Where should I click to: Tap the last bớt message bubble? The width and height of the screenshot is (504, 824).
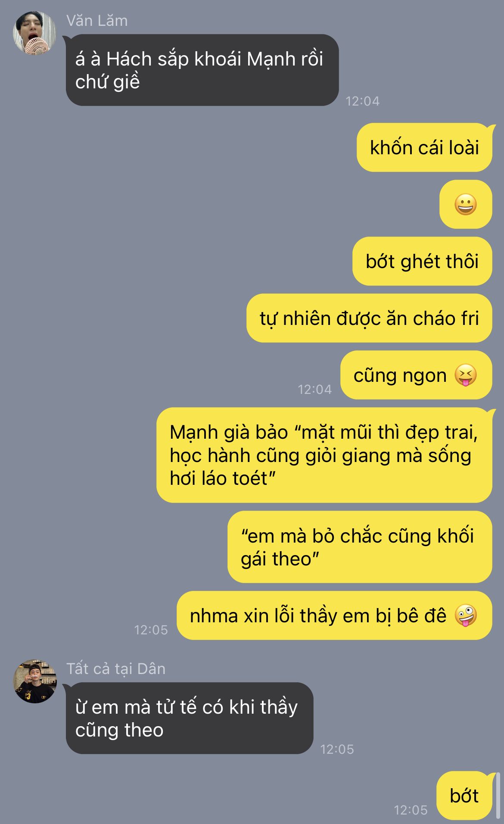pyautogui.click(x=464, y=796)
